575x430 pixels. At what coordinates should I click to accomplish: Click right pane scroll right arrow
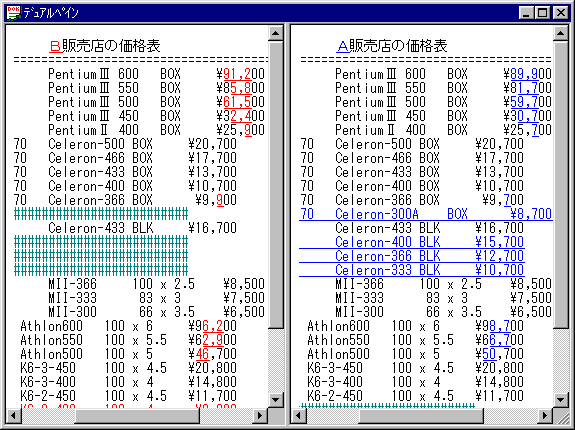click(545, 415)
